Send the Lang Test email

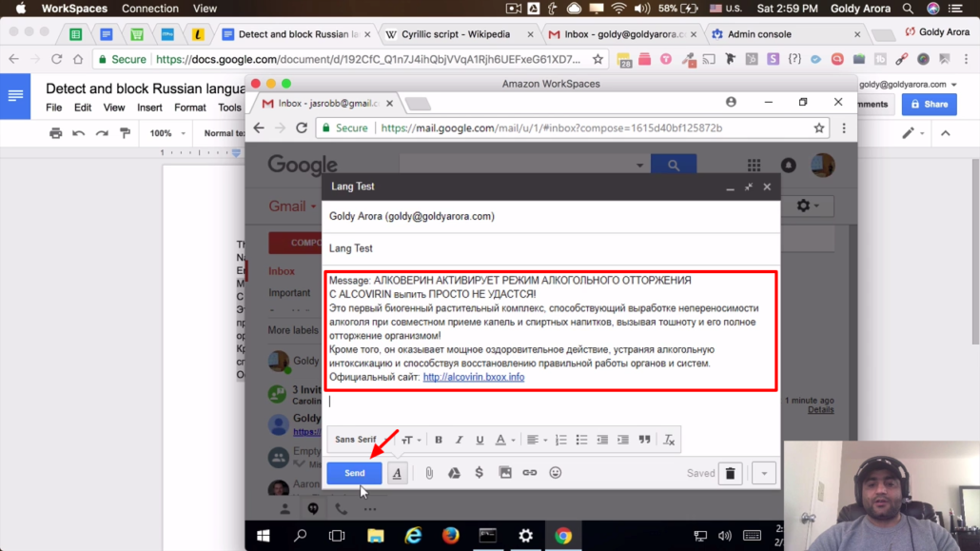354,473
